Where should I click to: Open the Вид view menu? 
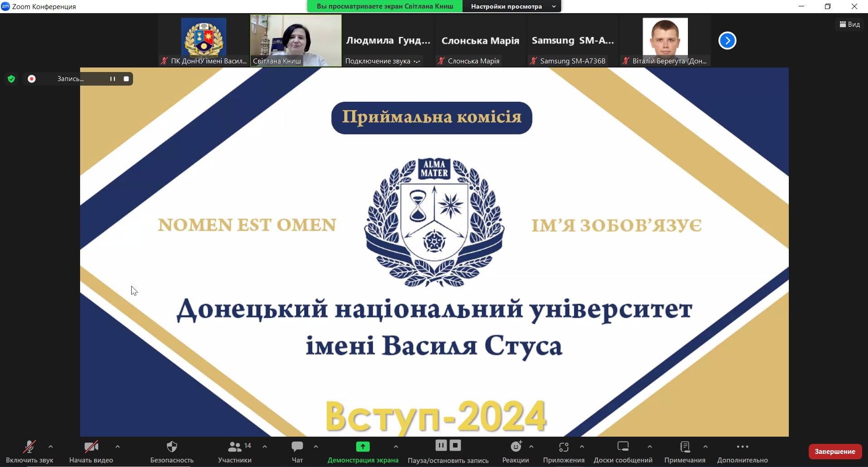(x=849, y=24)
